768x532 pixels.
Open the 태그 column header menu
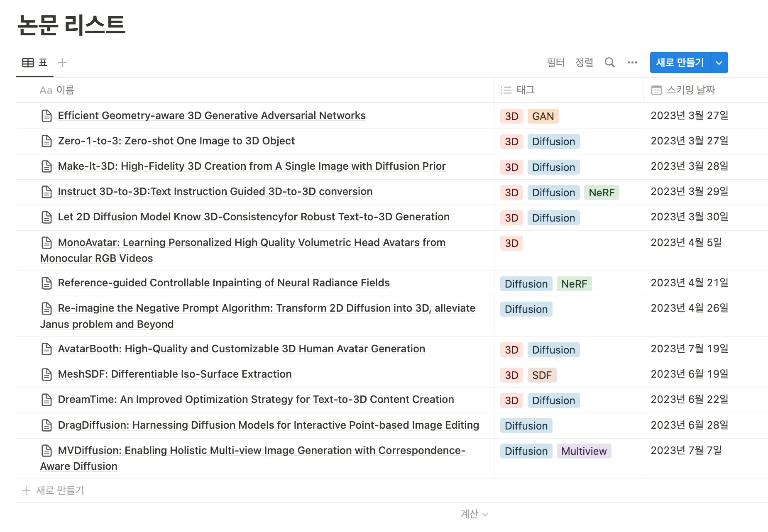[x=525, y=90]
